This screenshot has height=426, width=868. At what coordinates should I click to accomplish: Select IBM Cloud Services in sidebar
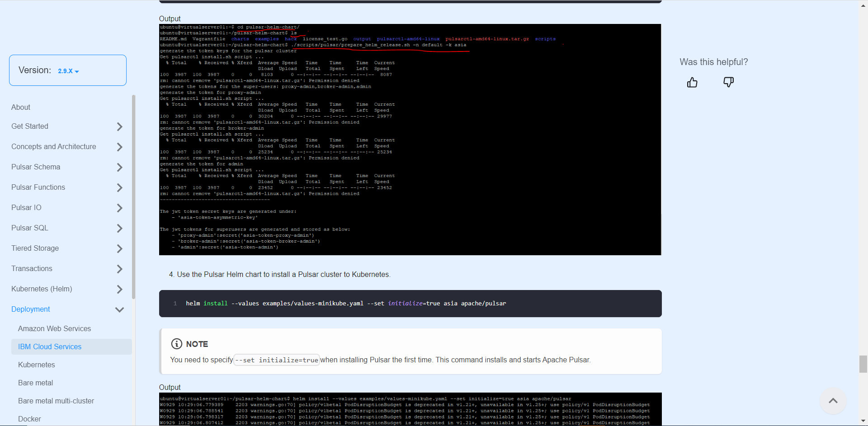pos(71,346)
